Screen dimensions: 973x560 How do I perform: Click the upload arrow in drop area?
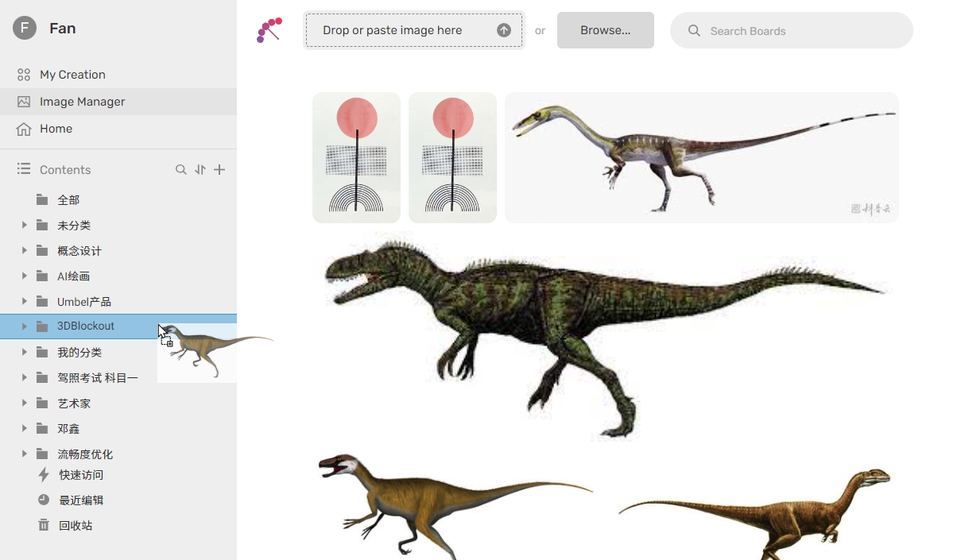point(504,30)
